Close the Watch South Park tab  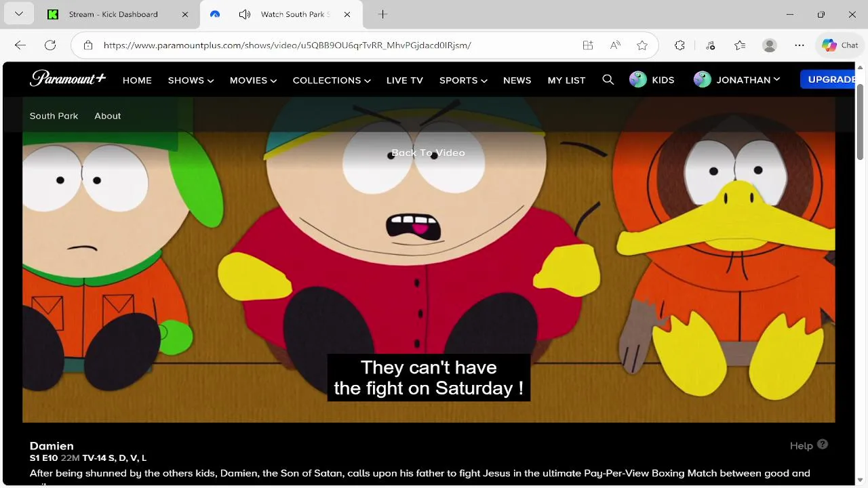347,14
